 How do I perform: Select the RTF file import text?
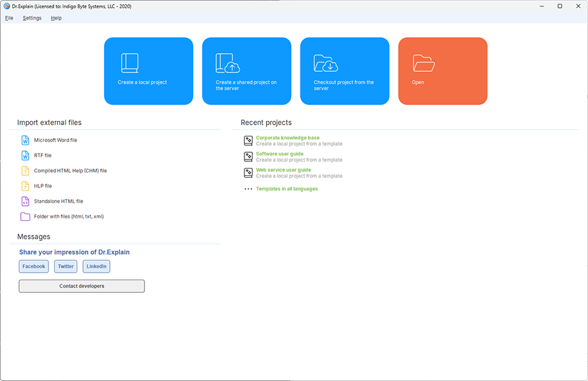[42, 156]
